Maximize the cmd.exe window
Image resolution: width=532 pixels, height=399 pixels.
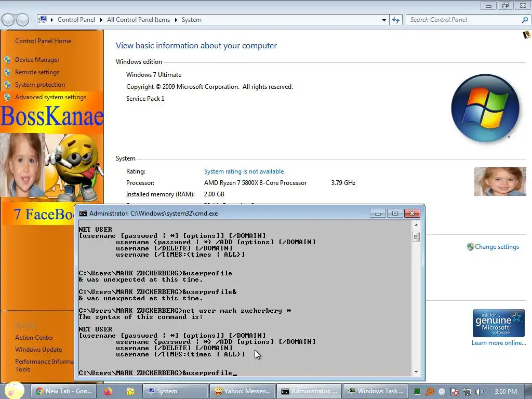point(395,214)
